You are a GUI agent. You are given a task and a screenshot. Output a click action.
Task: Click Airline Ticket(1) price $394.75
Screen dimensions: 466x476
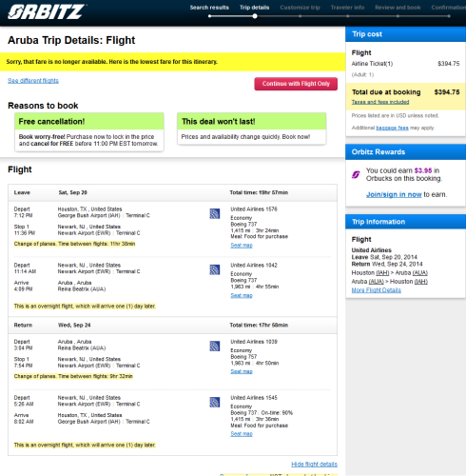(x=449, y=64)
